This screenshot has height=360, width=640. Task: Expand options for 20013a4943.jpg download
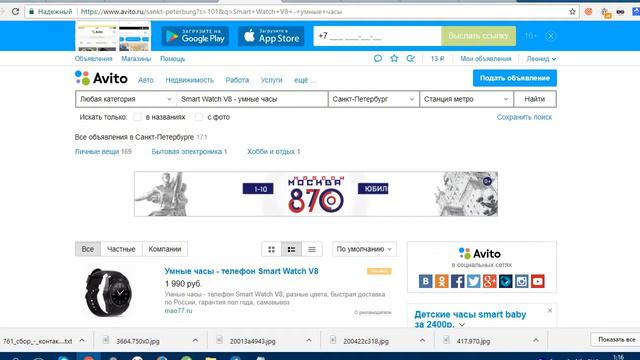[309, 340]
